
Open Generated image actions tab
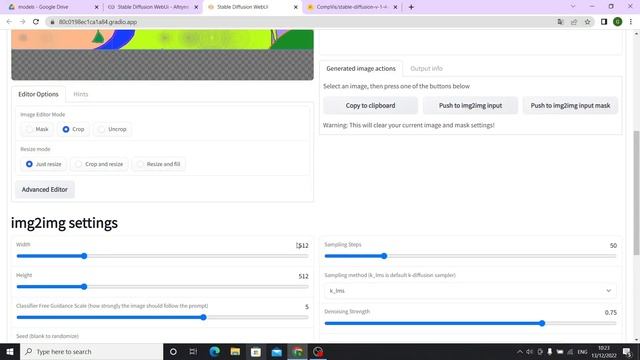pos(361,69)
